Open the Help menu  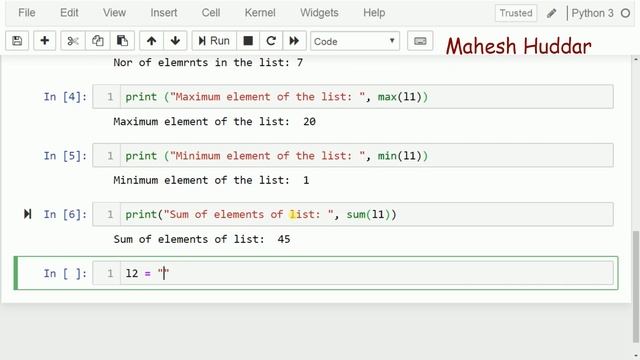[374, 13]
